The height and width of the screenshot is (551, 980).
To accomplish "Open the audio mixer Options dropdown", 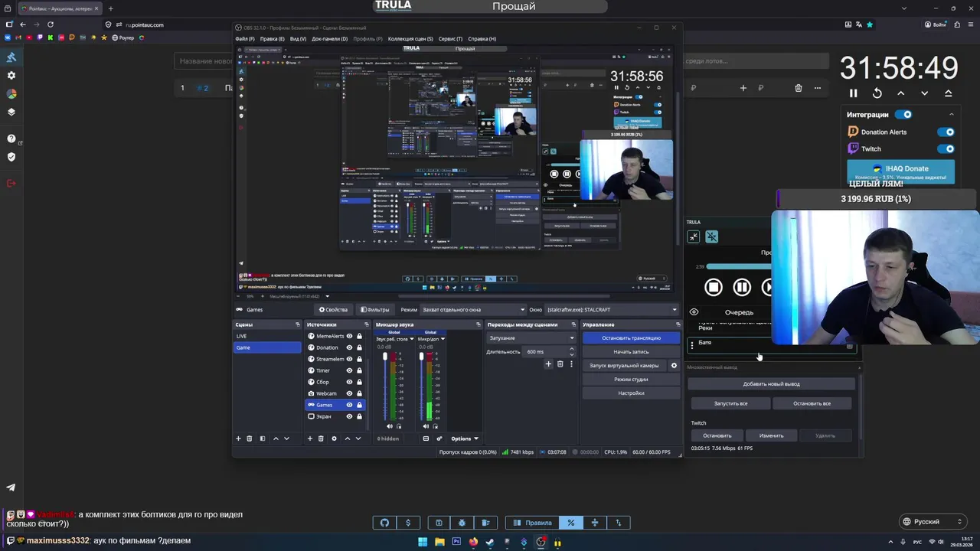I will pyautogui.click(x=465, y=439).
